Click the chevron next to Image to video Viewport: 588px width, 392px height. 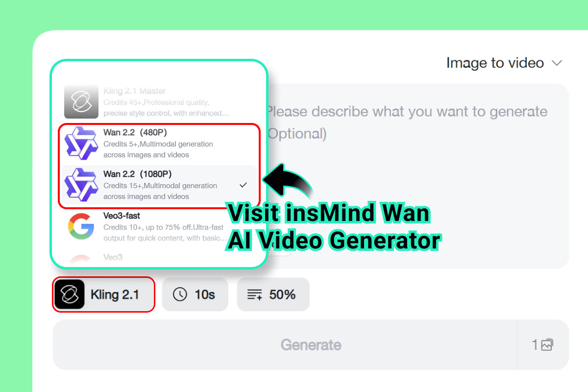click(x=556, y=63)
